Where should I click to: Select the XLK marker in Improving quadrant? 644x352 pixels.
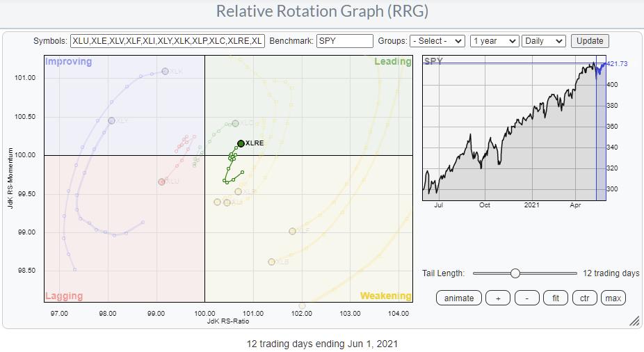coord(165,71)
